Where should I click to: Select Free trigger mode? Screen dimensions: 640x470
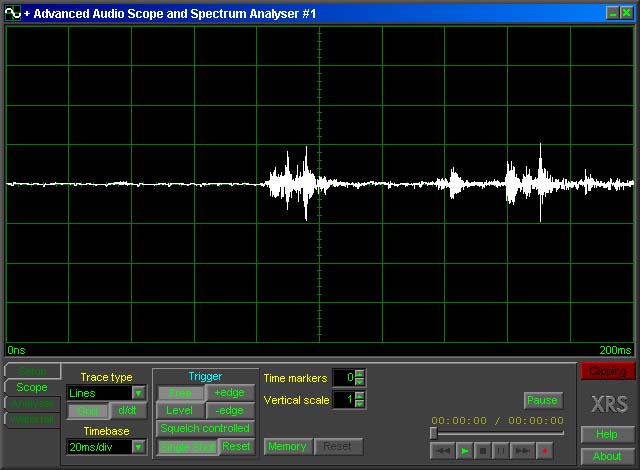click(180, 393)
